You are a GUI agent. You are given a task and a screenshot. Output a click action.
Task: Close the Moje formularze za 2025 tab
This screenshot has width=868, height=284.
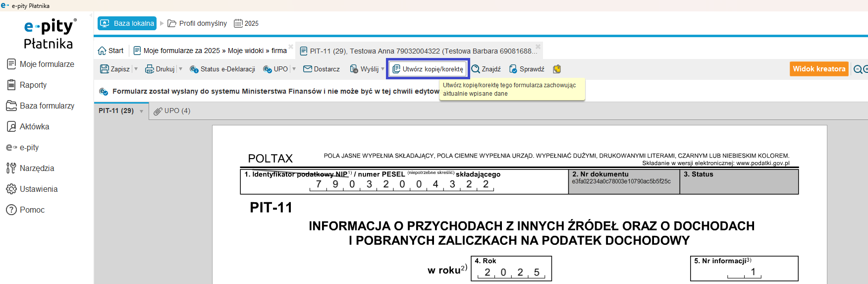(x=291, y=47)
